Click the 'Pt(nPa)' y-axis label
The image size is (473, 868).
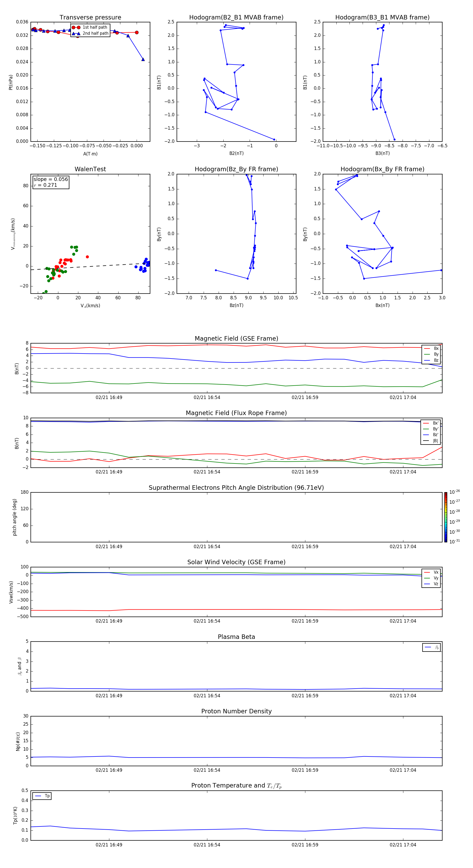click(x=11, y=82)
